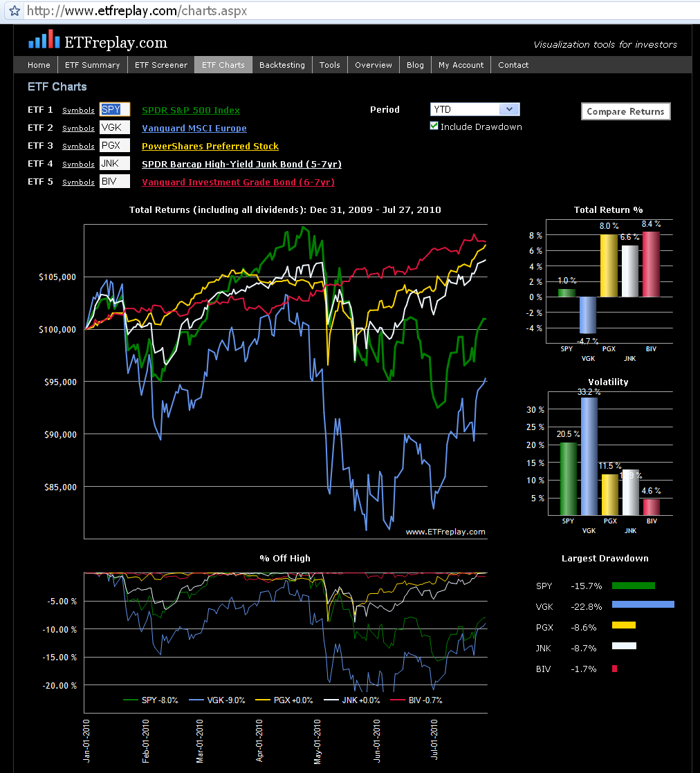Click the blue VGK Largest Drawdown bar
The height and width of the screenshot is (773, 700).
(x=643, y=604)
